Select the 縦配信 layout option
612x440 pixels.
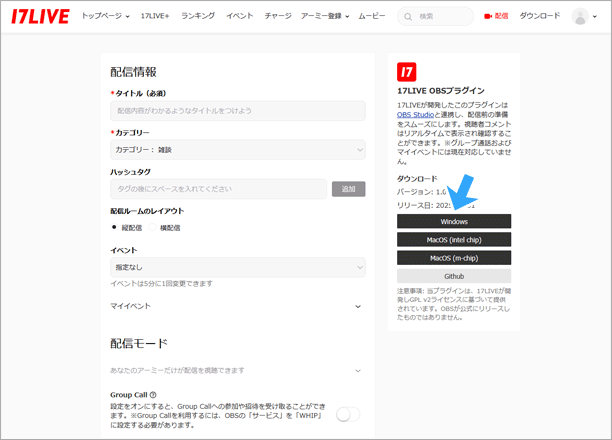coord(114,227)
